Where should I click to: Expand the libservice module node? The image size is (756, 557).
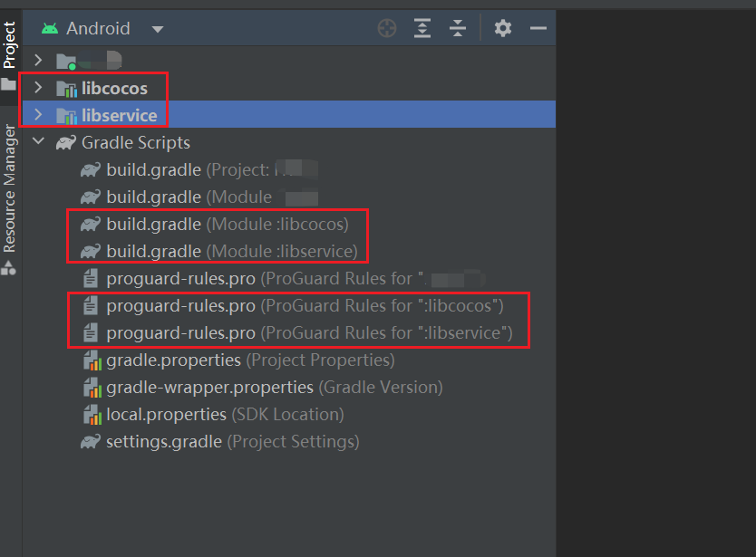[x=37, y=115]
